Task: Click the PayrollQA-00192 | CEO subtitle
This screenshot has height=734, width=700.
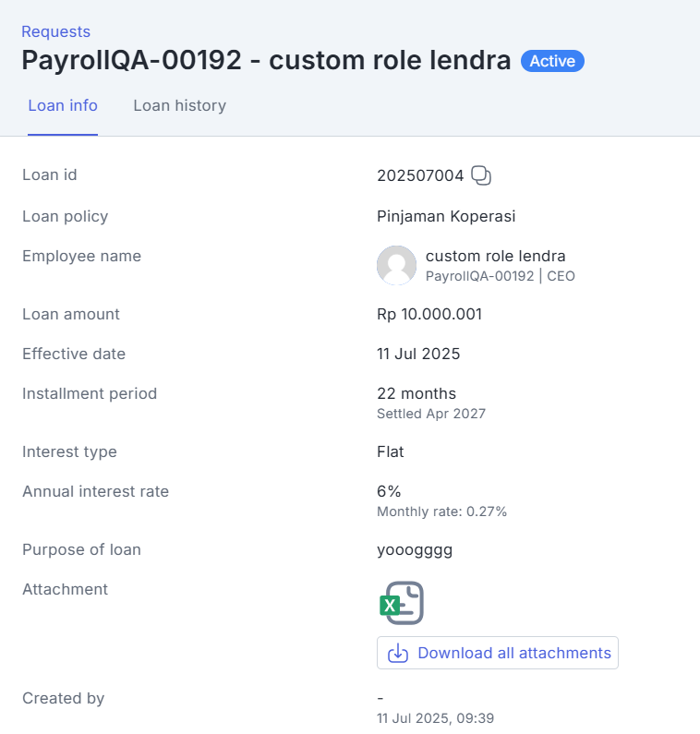Action: tap(500, 276)
